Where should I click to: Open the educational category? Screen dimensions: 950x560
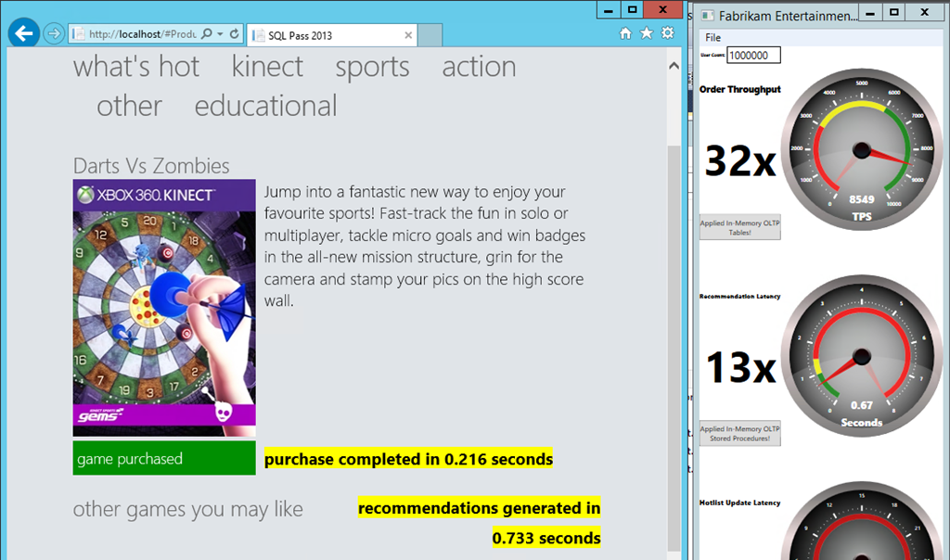266,106
